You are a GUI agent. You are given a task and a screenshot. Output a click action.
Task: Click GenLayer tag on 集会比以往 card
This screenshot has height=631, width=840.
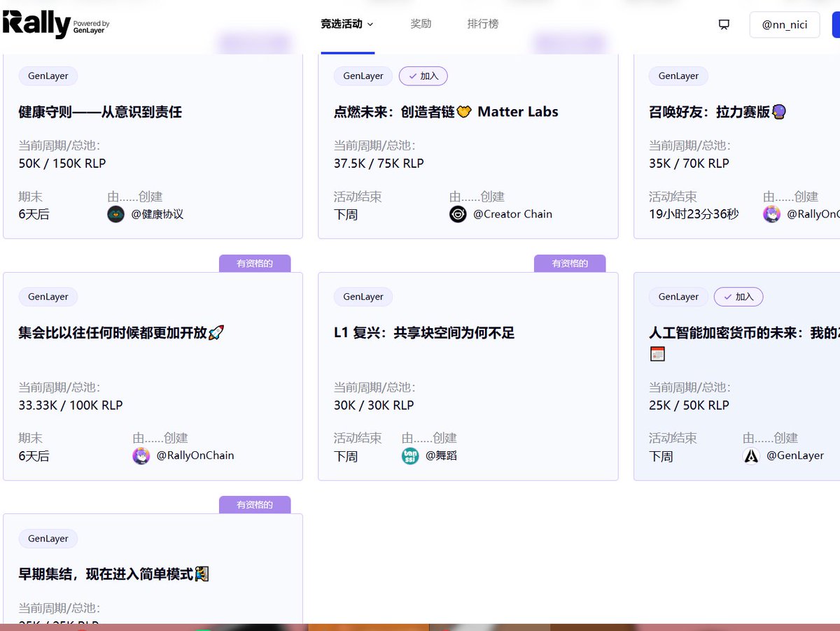48,297
